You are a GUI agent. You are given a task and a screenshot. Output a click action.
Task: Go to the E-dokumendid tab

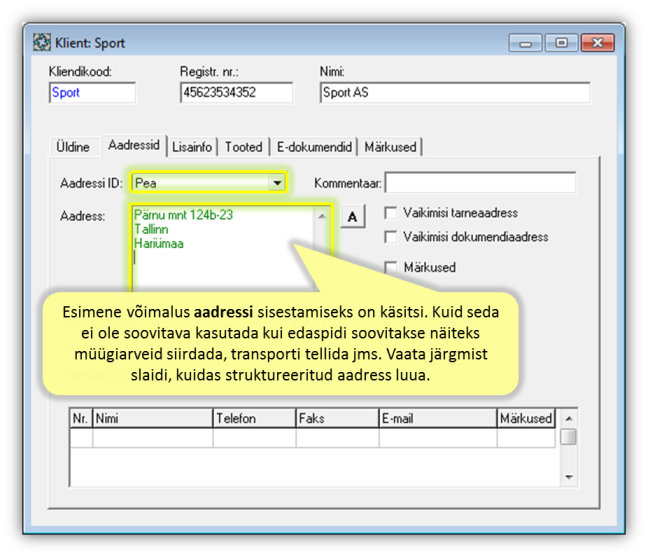click(x=313, y=147)
